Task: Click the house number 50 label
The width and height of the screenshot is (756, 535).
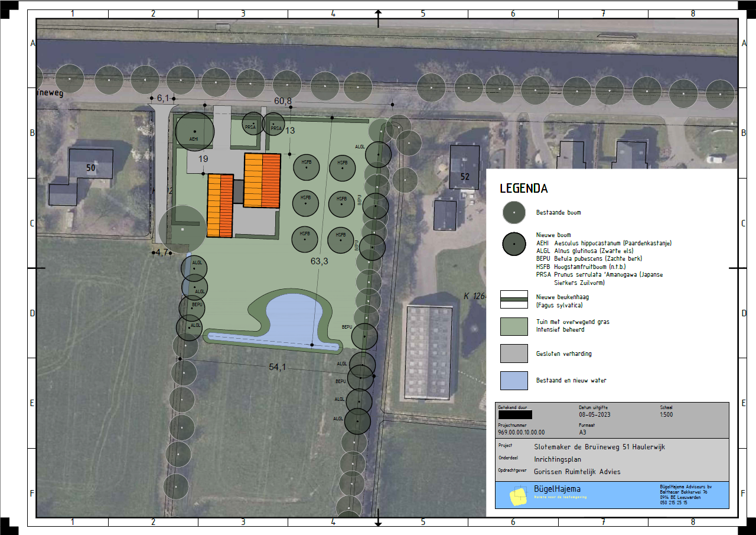Action: [90, 168]
